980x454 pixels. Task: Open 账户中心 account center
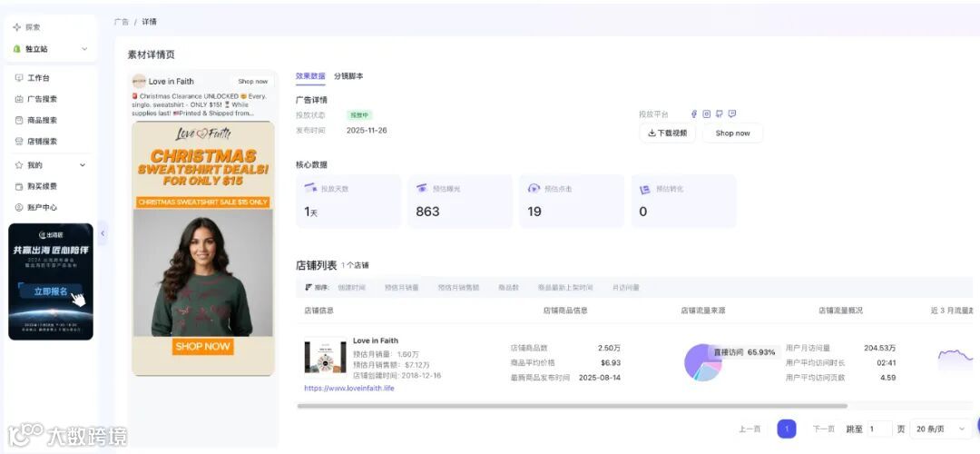[41, 207]
